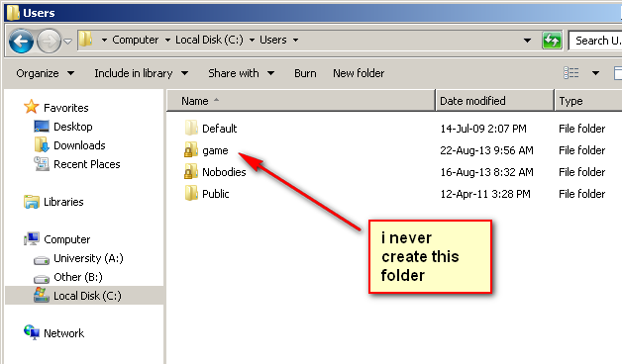Expand the arrow before Computer in address bar
The image size is (622, 364).
[104, 41]
